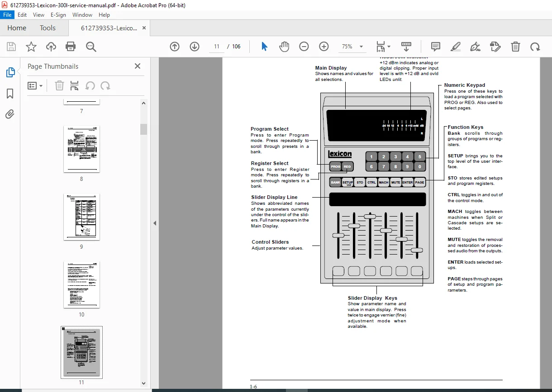Open the find text magnifier tool

pos(91,47)
